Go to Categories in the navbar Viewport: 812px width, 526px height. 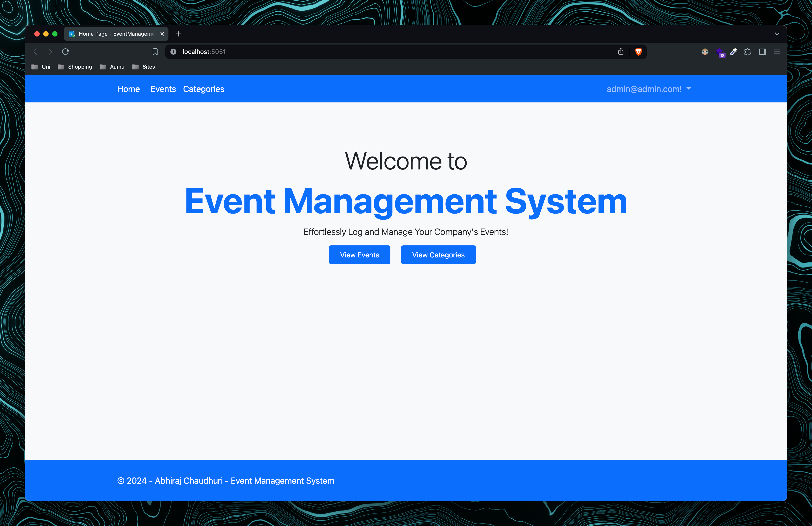click(x=204, y=89)
